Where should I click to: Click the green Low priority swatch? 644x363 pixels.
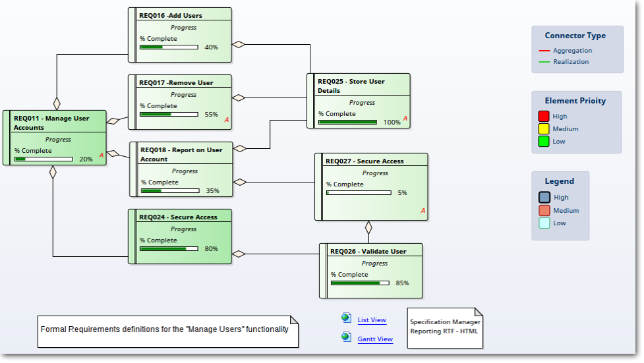544,141
